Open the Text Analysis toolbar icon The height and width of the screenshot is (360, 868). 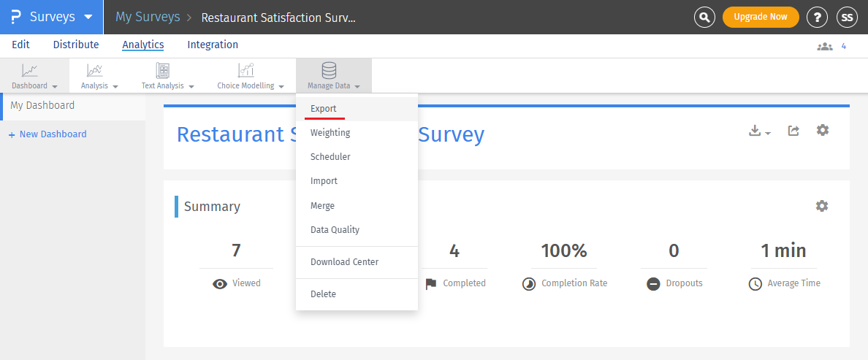click(x=163, y=71)
